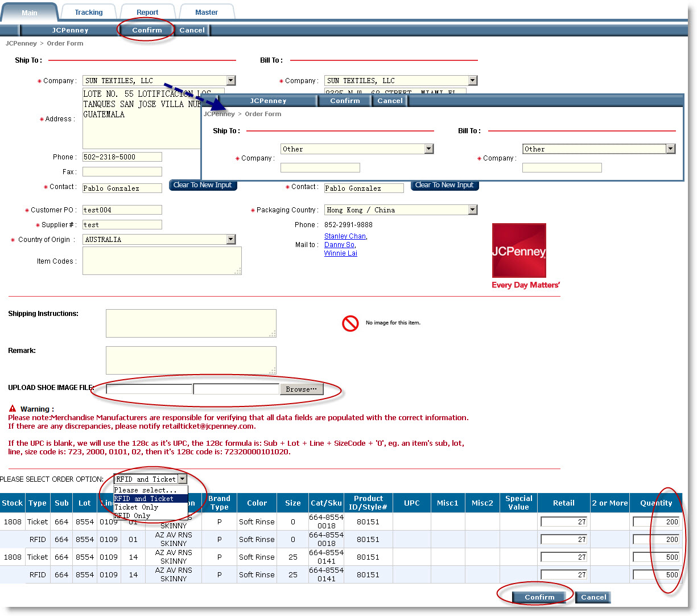Click Clear To New Input under Ship To
Image resolution: width=697 pixels, height=616 pixels.
pos(203,185)
